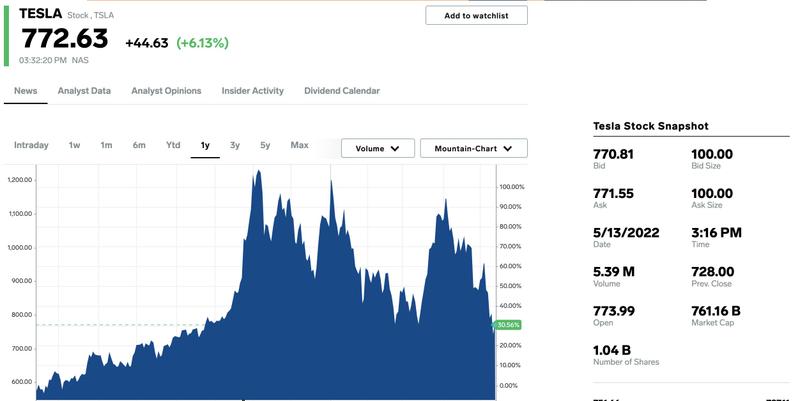Screen dimensions: 800x401
Task: Click the Tesla Stock Snapshot heading
Action: click(651, 127)
